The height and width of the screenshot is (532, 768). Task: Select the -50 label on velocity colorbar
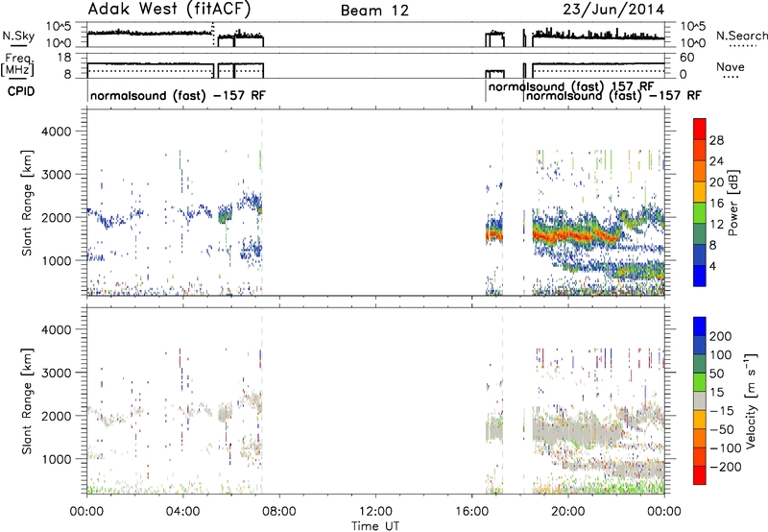(x=722, y=429)
